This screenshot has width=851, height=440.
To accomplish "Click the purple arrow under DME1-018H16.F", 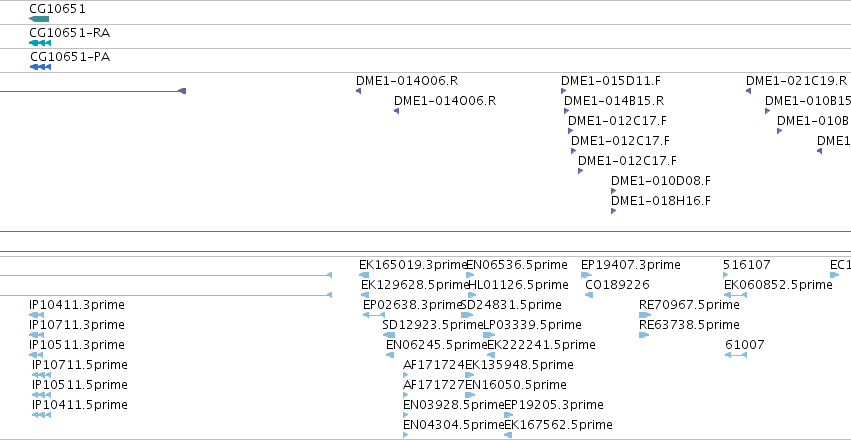I will (614, 211).
